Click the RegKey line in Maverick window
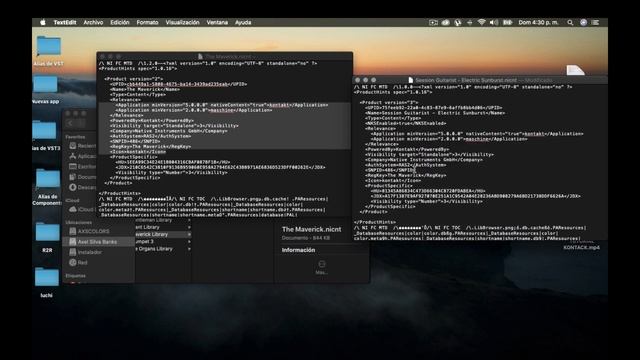The height and width of the screenshot is (360, 640). point(151,147)
